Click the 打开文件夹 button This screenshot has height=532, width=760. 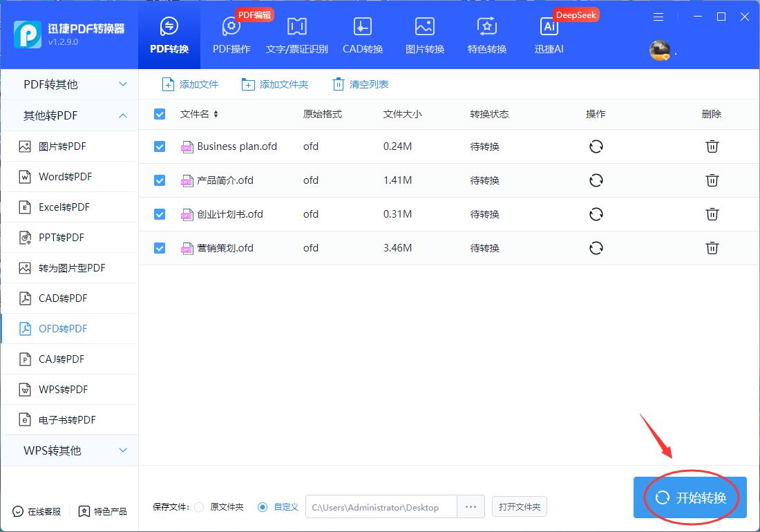pyautogui.click(x=520, y=507)
